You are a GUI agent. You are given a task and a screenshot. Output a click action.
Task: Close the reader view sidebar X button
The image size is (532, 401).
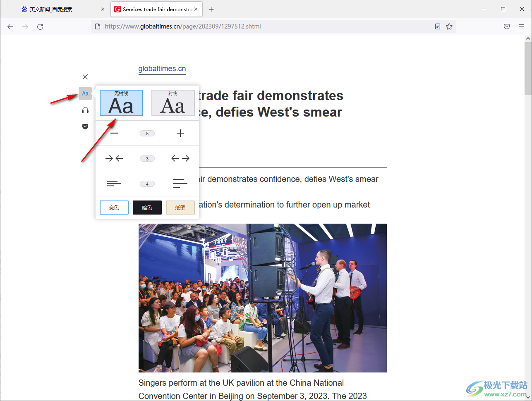click(x=85, y=77)
